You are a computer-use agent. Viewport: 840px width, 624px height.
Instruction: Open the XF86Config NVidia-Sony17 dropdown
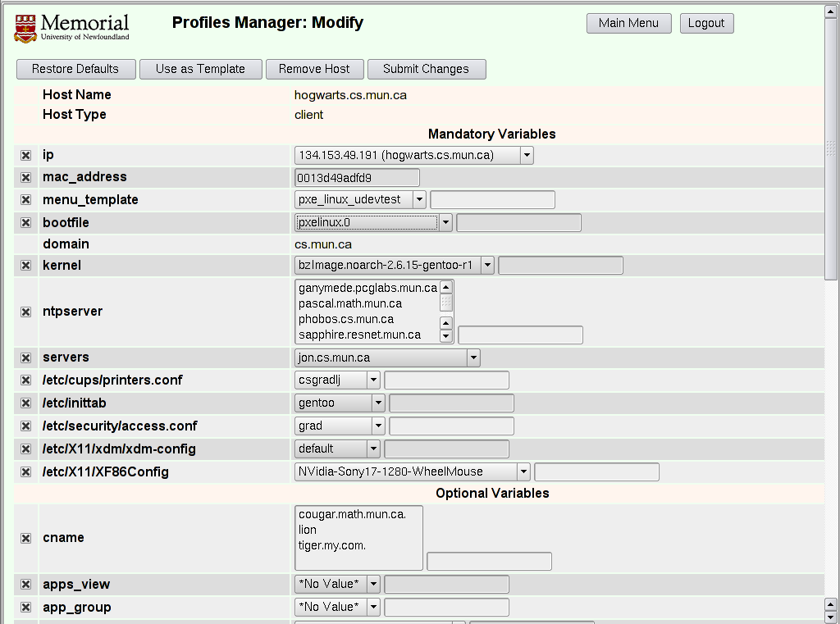[x=413, y=471]
